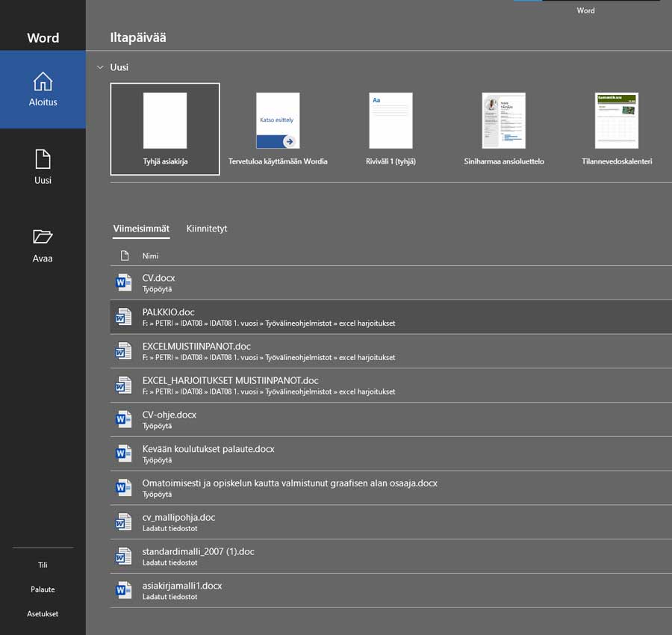Open the CV.docx file name

pyautogui.click(x=158, y=278)
